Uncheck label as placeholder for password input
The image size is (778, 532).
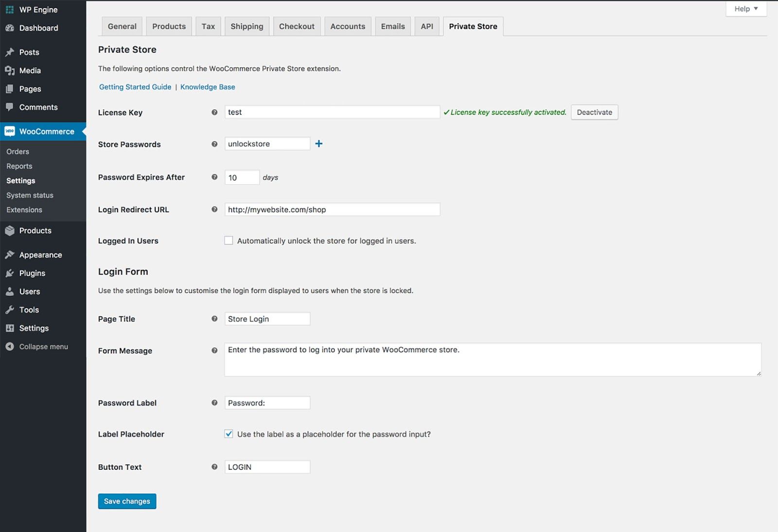229,433
